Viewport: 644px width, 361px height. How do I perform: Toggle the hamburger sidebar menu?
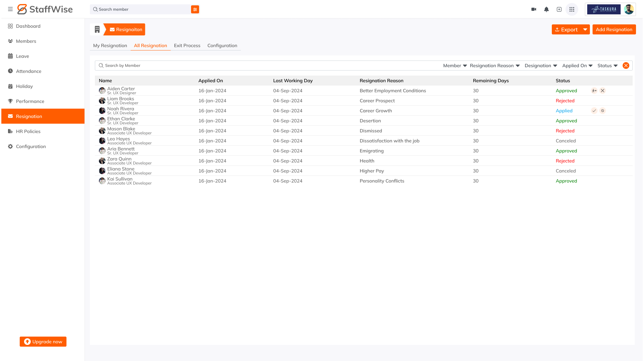click(10, 9)
